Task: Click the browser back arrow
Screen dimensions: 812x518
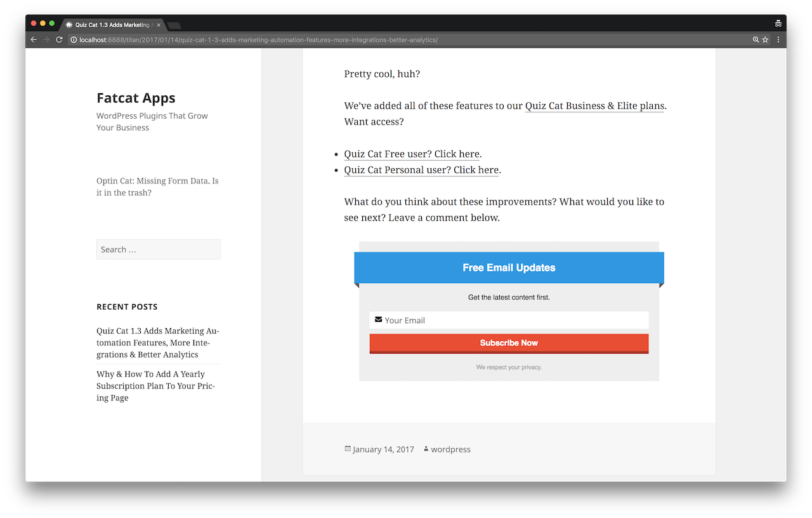Action: [34, 39]
